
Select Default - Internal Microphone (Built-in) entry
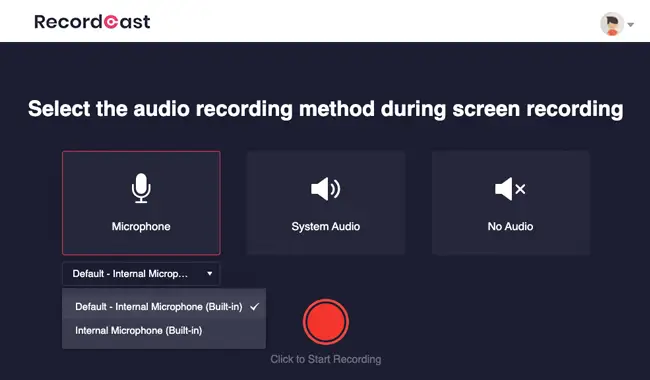click(x=164, y=307)
